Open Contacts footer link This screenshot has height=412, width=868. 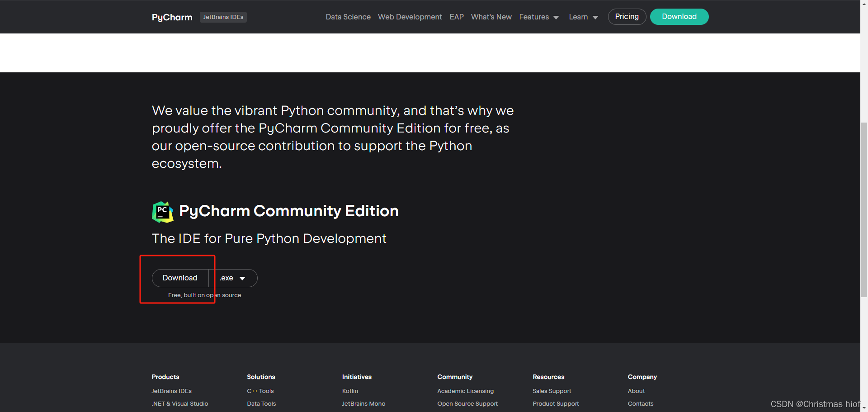641,404
